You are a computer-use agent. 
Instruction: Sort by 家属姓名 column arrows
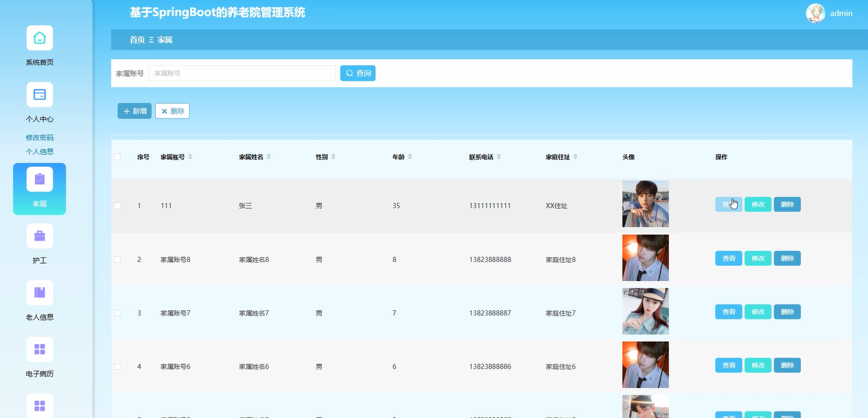[x=268, y=157]
